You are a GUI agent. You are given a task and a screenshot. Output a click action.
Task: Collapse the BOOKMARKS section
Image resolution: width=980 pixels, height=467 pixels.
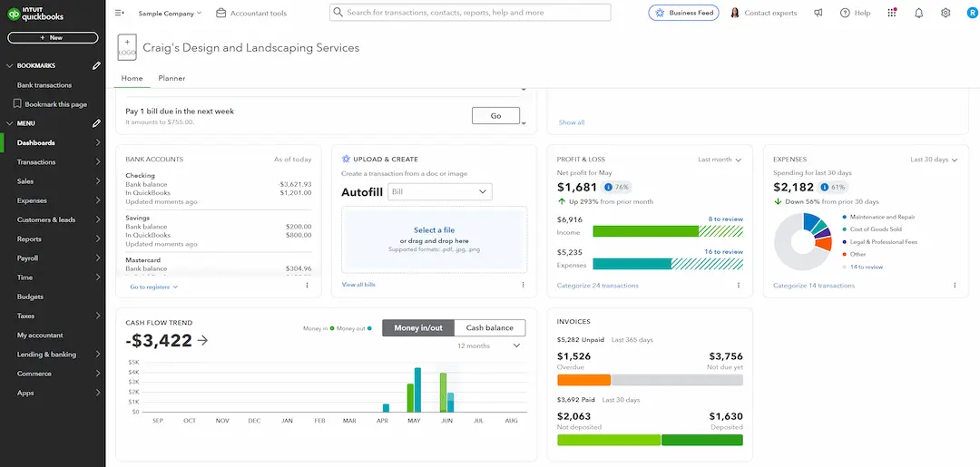[x=9, y=65]
